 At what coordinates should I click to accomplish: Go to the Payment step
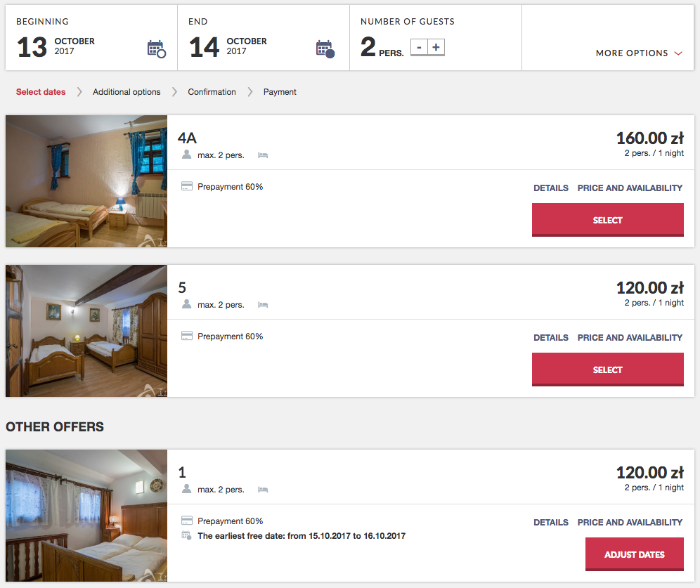click(x=280, y=92)
